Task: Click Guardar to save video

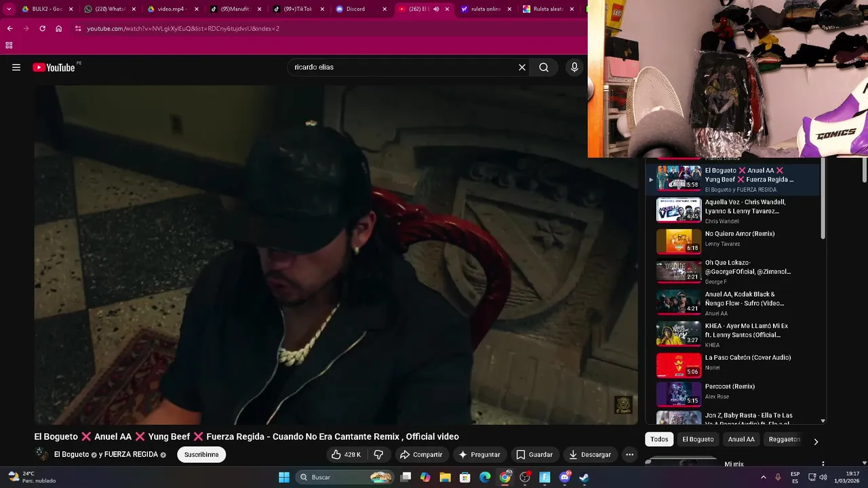Action: tap(534, 454)
